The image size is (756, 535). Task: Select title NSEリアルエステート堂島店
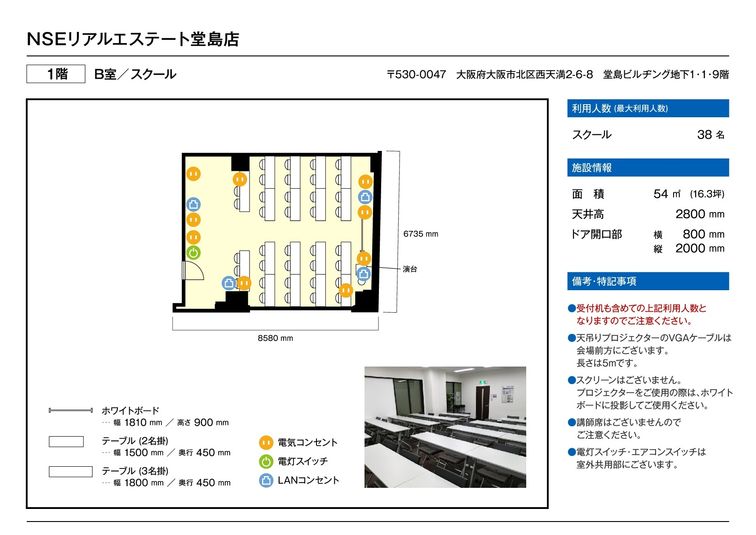pos(133,39)
